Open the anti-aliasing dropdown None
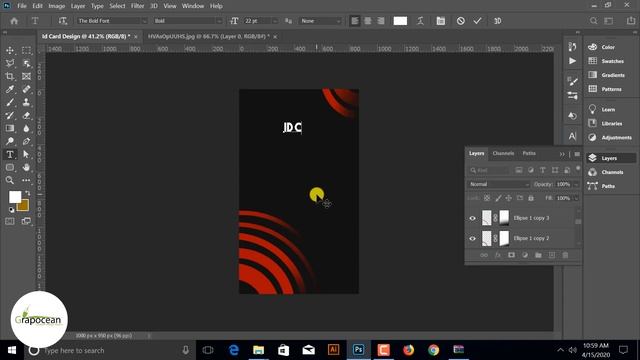640x360 pixels. (x=320, y=21)
